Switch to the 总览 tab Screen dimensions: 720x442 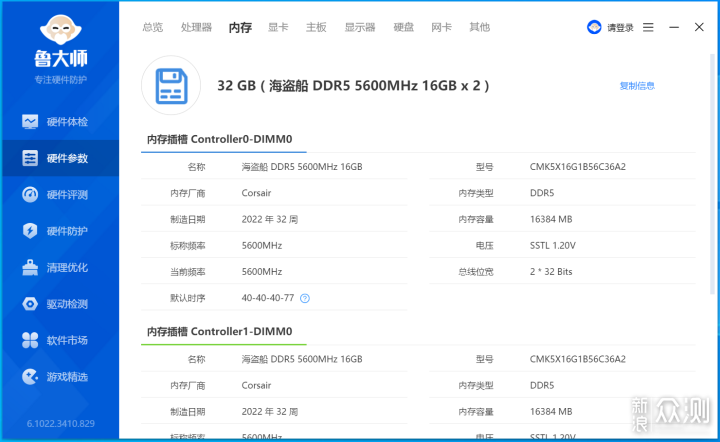pos(152,27)
